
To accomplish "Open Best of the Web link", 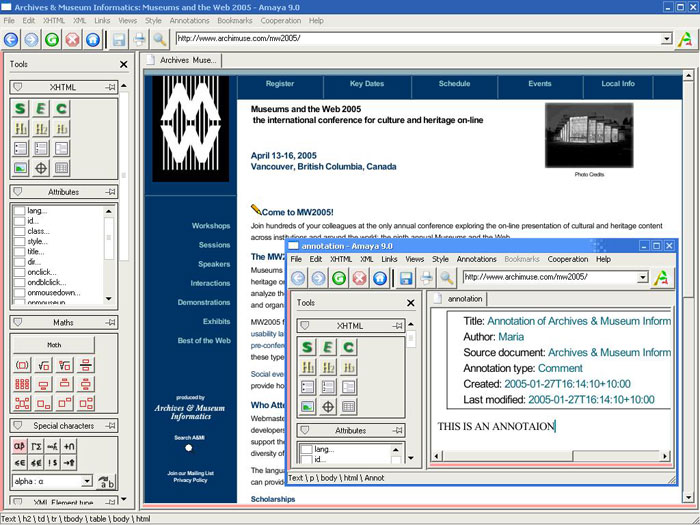I will point(204,341).
